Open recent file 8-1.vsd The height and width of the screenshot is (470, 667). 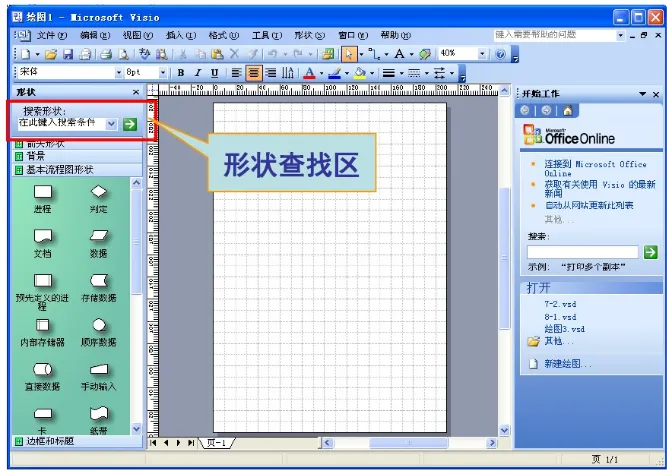click(560, 317)
